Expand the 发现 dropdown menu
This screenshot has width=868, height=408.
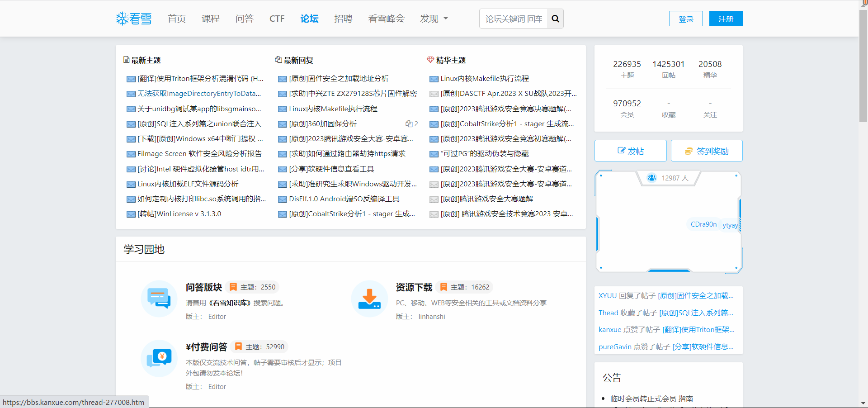click(434, 19)
